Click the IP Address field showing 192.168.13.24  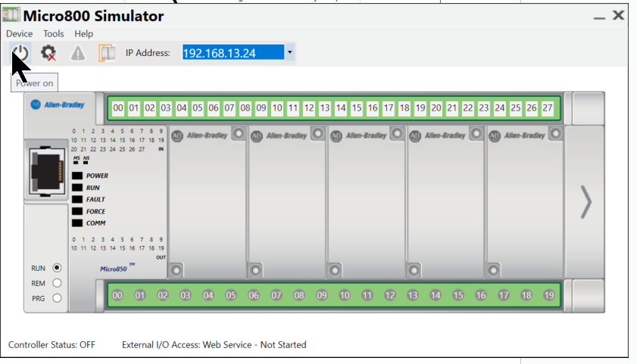point(233,52)
